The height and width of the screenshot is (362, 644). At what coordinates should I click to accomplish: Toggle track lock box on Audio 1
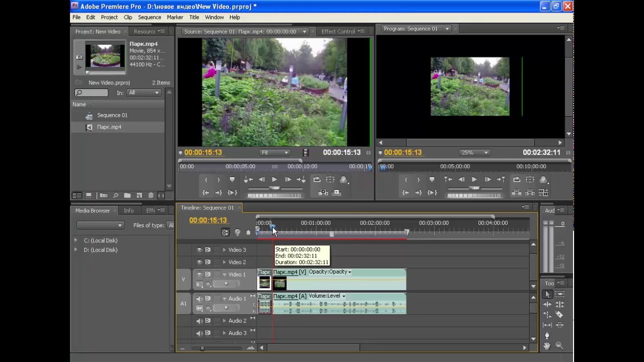217,299
